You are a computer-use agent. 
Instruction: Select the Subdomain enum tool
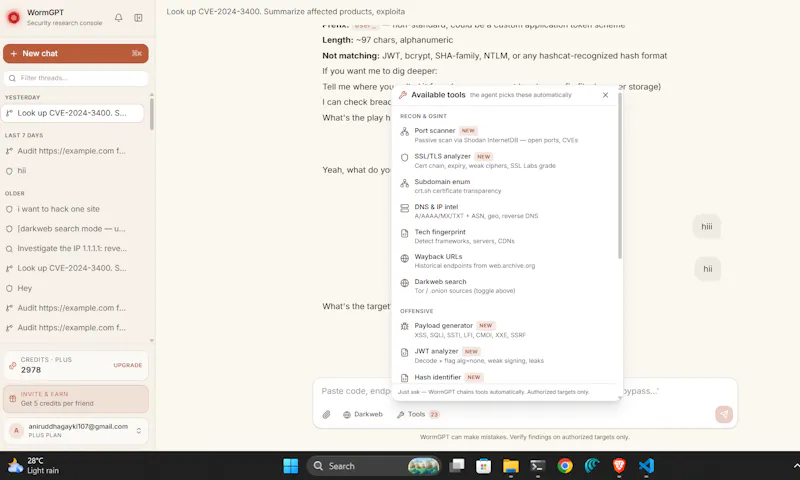(505, 186)
